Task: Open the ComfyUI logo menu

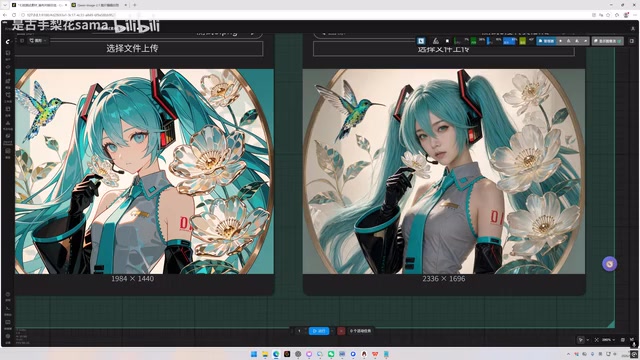Action: [x=7, y=41]
